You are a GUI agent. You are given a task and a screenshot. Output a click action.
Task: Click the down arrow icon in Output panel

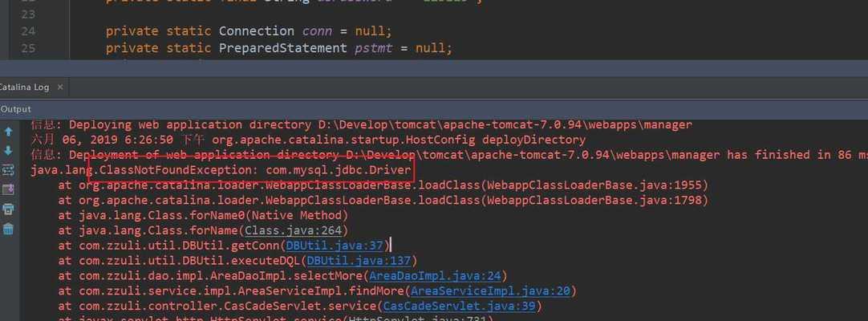8,151
